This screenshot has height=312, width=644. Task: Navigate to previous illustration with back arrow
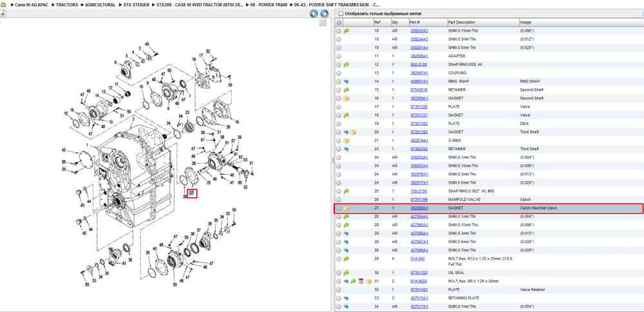[314, 14]
